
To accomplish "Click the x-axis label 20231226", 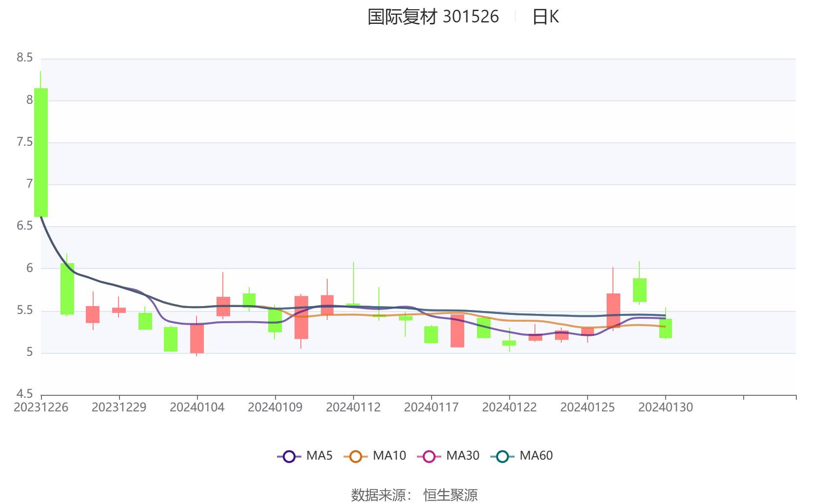I will pos(41,407).
